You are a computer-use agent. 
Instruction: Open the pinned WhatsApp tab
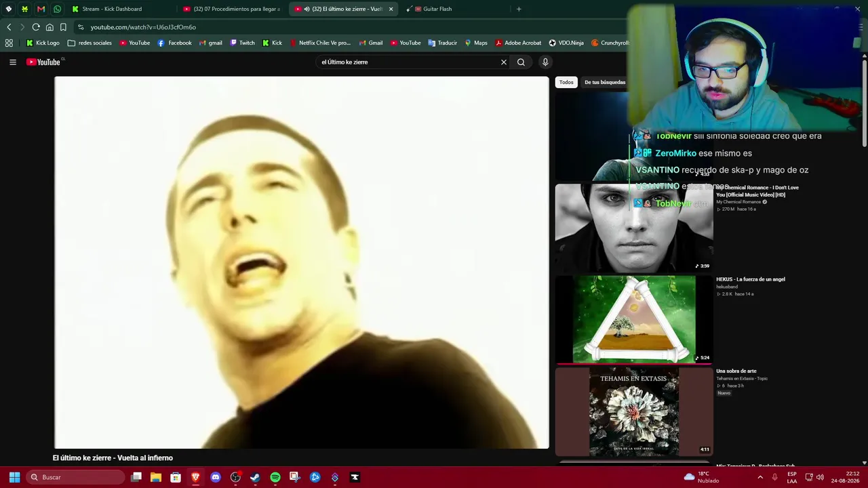click(57, 9)
